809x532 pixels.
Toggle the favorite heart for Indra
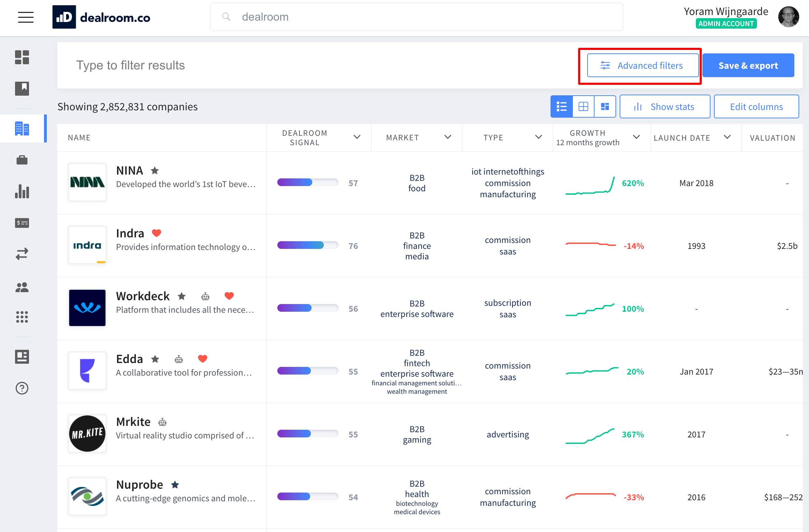156,233
